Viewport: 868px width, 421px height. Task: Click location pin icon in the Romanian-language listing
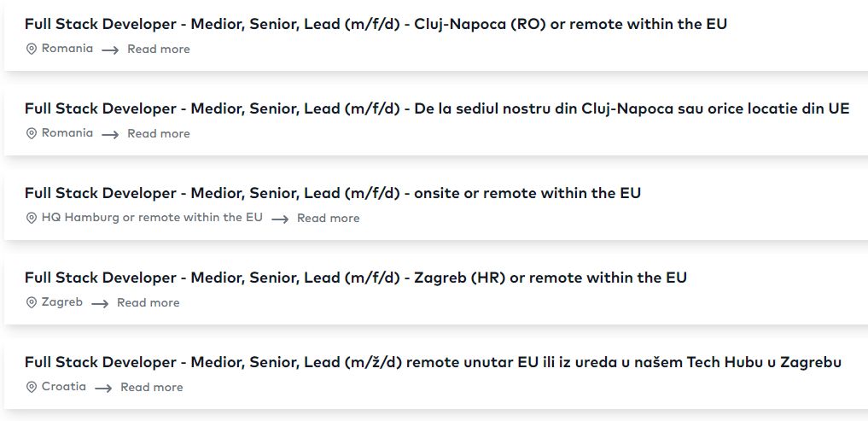(x=32, y=133)
